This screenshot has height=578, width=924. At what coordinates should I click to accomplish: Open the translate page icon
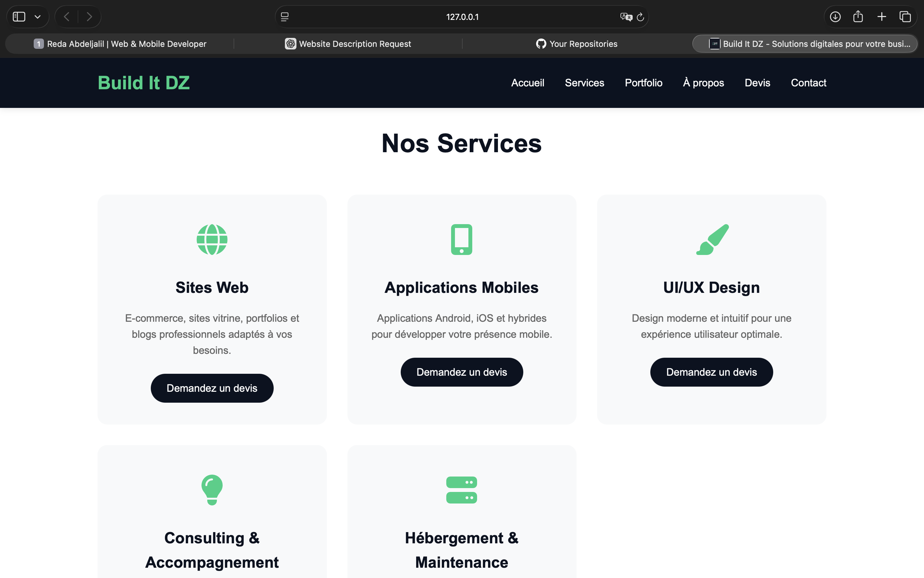(x=626, y=17)
